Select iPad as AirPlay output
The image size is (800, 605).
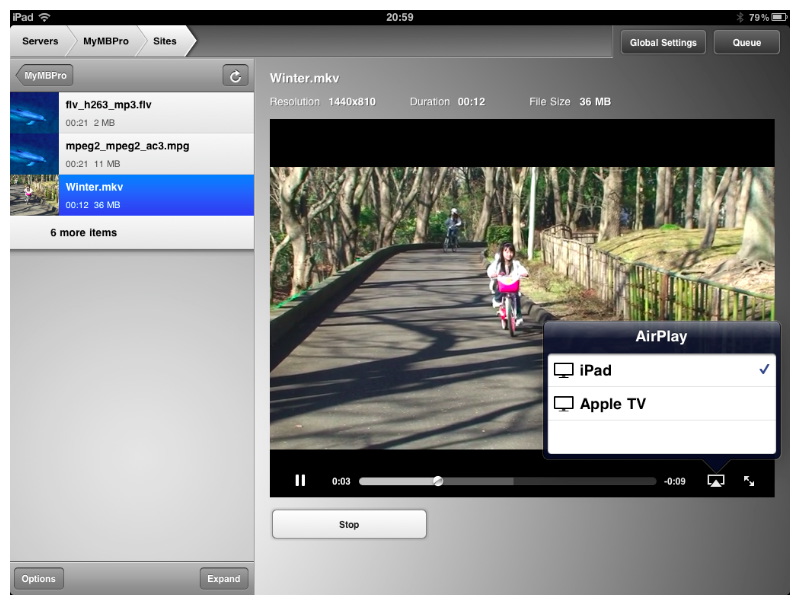(661, 370)
